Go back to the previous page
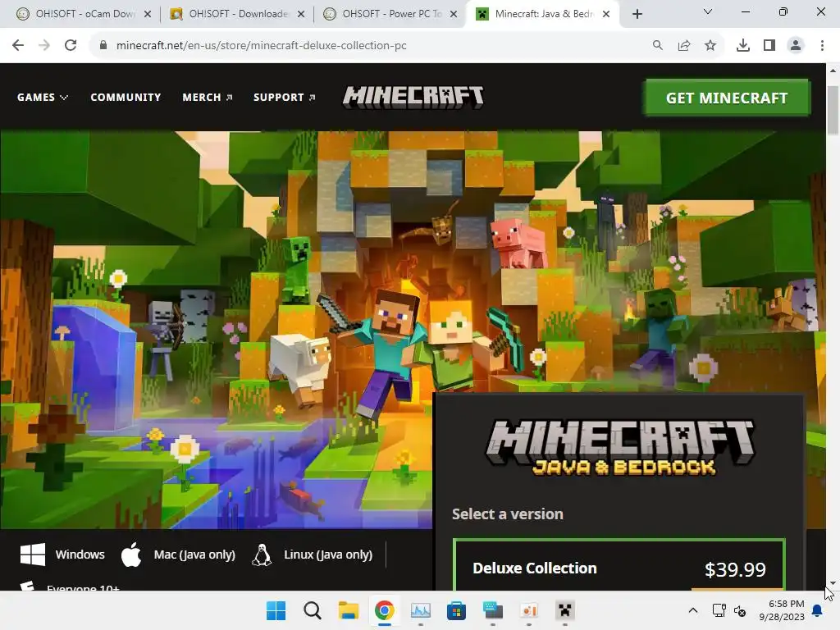The height and width of the screenshot is (630, 840). 18,46
